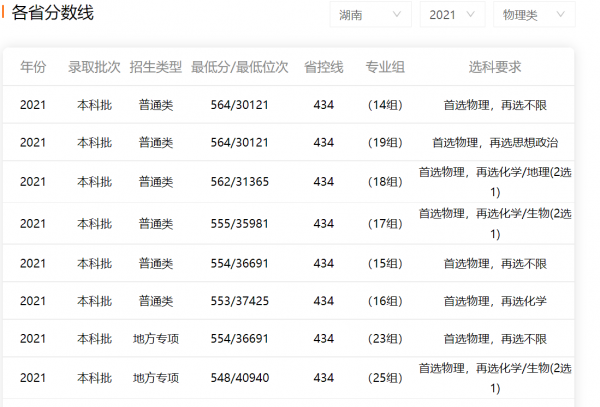Click 普通类 in the 18组 row

pyautogui.click(x=155, y=182)
